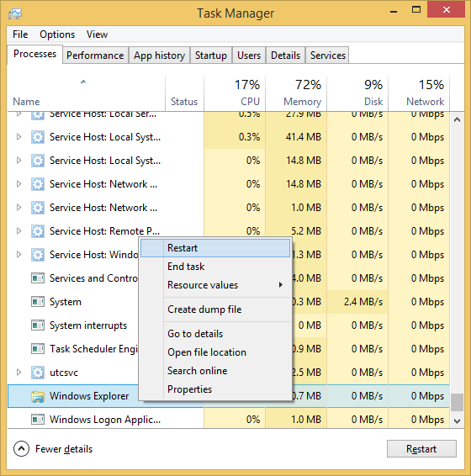Switch to the Startup tab
471x476 pixels.
click(211, 56)
